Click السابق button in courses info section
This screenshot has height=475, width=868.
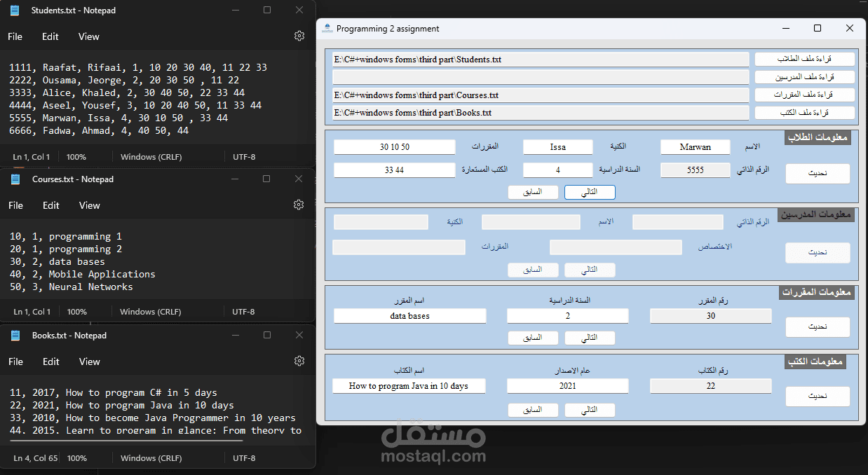(x=533, y=338)
